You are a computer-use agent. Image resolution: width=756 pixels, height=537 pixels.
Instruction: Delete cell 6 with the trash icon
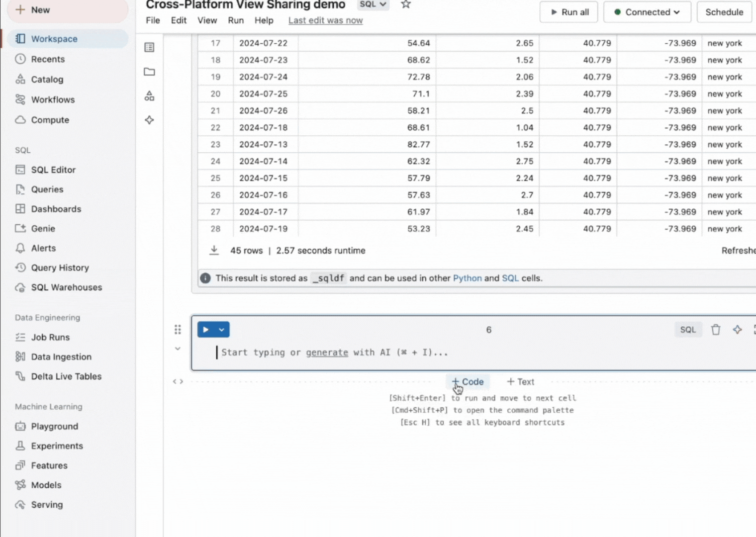715,330
